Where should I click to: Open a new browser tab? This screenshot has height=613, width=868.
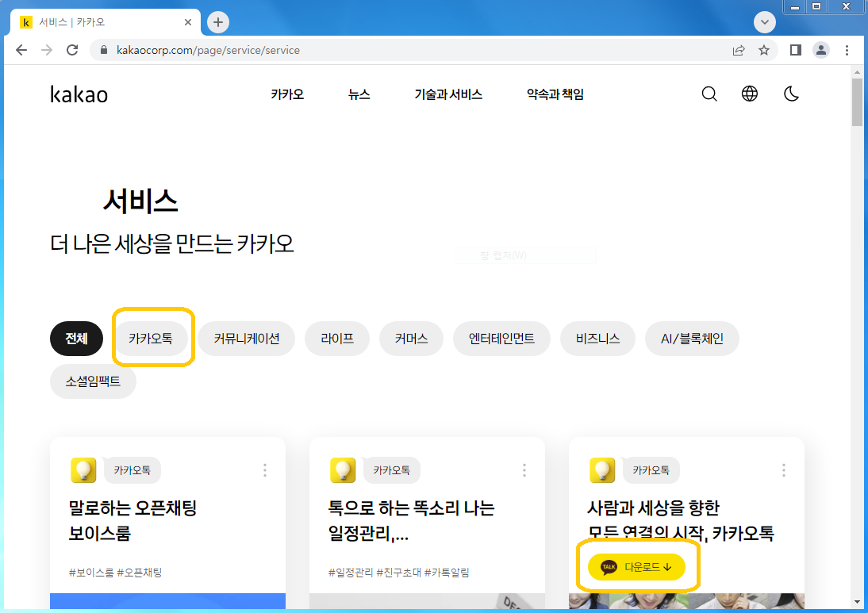point(218,22)
